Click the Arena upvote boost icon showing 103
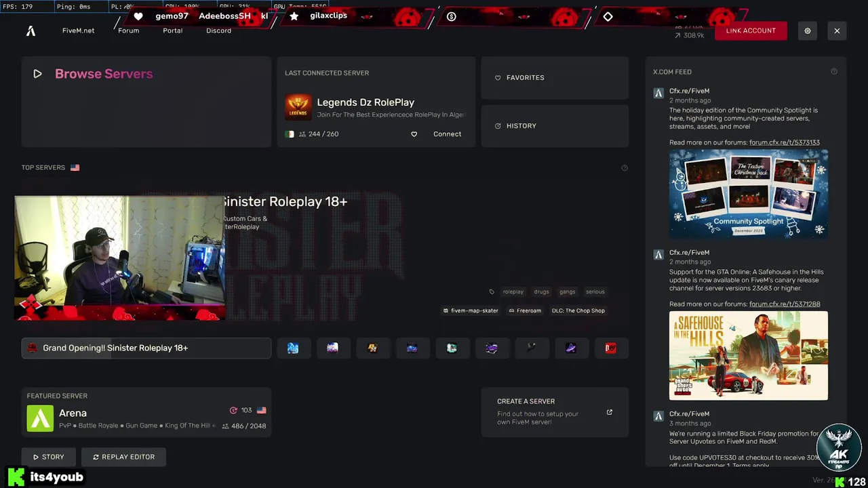This screenshot has height=488, width=868. 234,410
